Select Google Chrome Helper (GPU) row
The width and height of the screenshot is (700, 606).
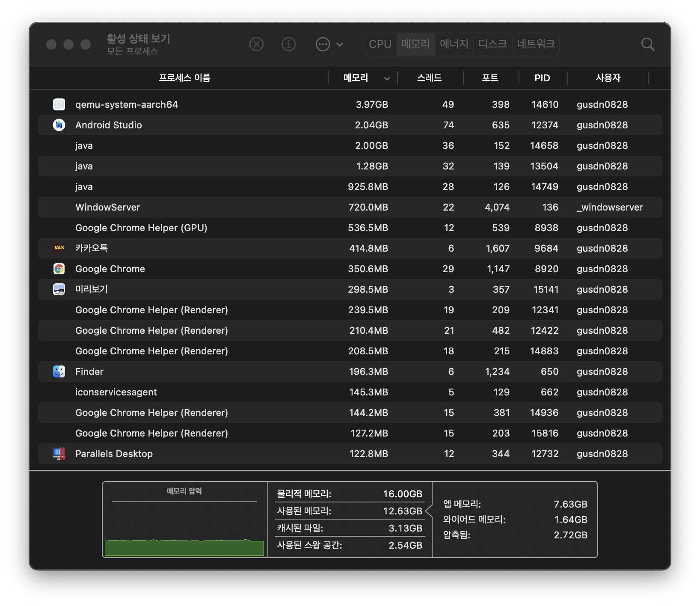(x=350, y=228)
